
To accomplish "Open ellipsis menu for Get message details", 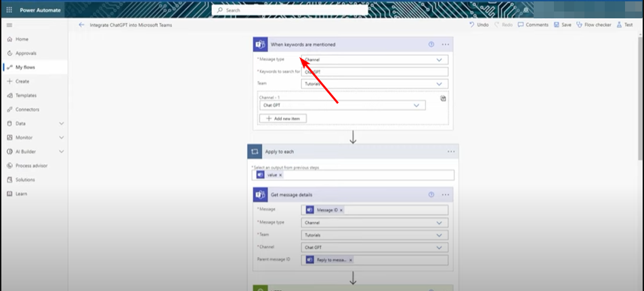I will coord(445,195).
